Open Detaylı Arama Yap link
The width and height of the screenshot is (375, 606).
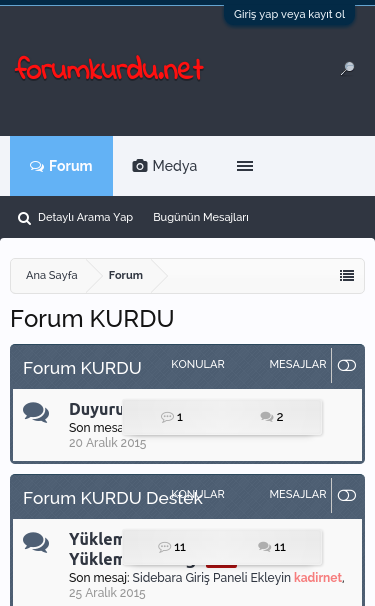(85, 217)
